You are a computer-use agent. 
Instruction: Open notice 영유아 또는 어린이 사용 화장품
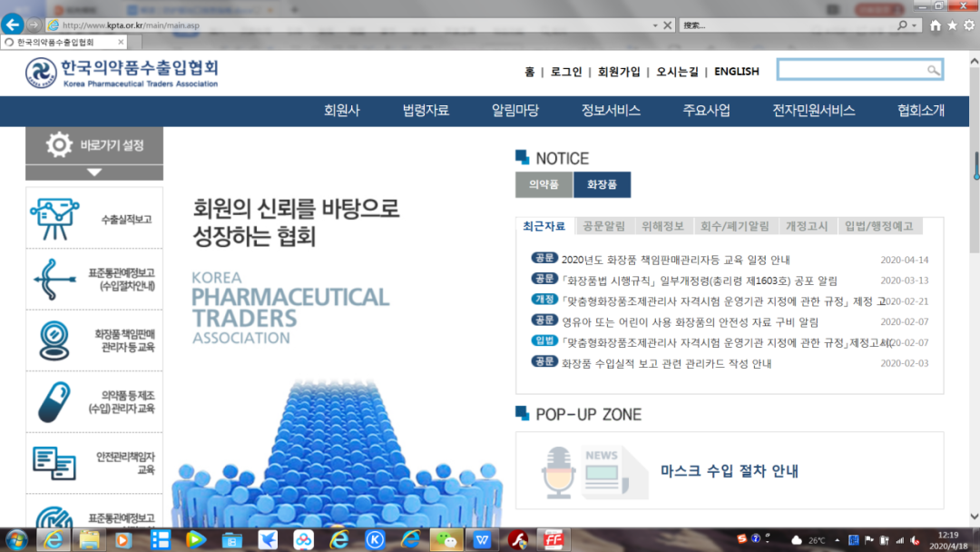[690, 322]
